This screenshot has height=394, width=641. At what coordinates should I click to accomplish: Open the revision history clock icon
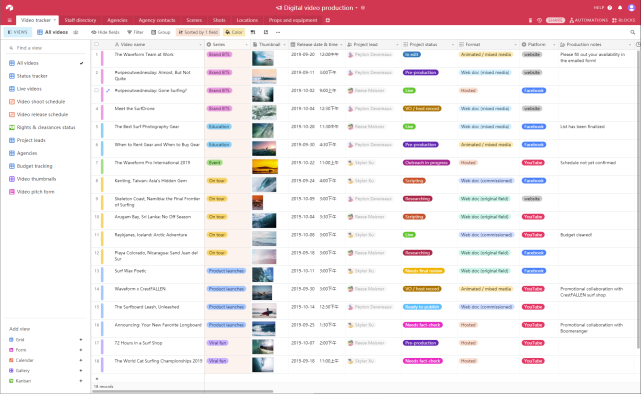point(539,20)
